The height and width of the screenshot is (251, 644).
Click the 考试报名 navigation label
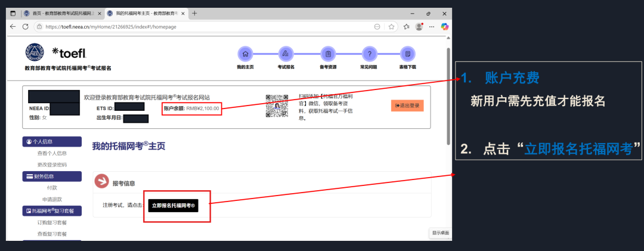(286, 67)
